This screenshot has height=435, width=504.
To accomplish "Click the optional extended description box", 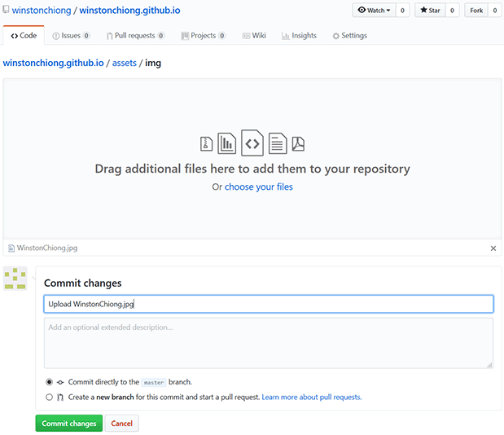I will pos(269,343).
